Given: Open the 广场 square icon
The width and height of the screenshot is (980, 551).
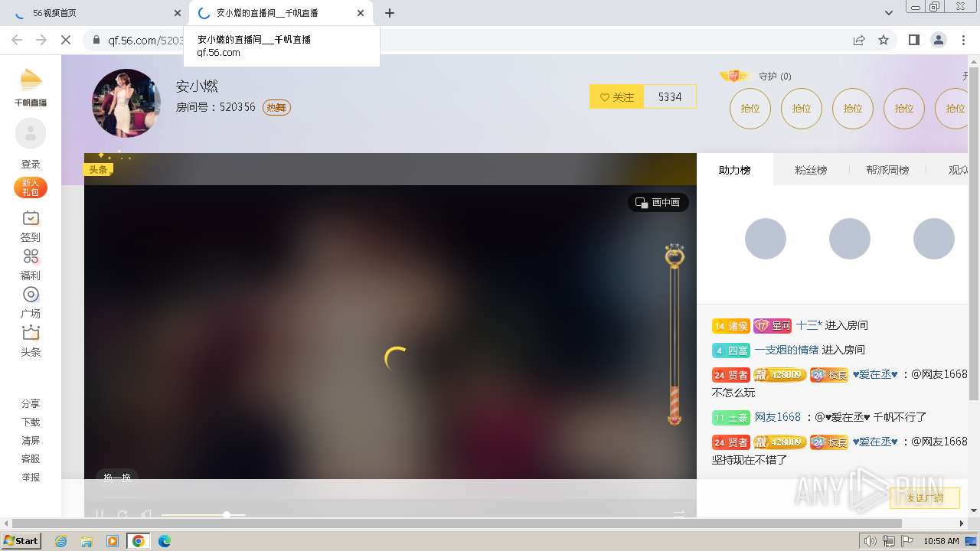Looking at the screenshot, I should click(x=31, y=295).
